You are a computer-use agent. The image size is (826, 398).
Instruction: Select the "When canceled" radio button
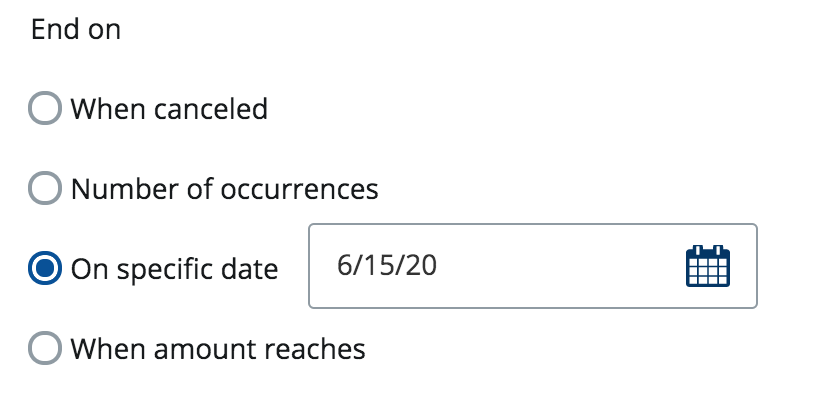[x=45, y=108]
